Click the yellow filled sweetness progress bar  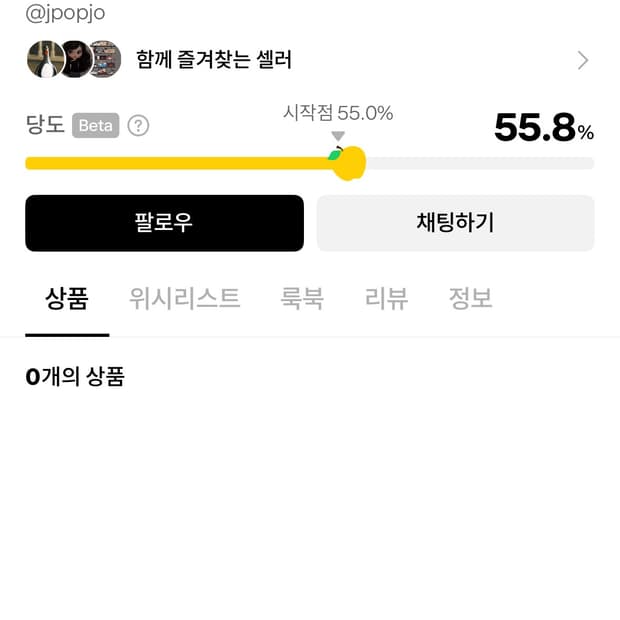(180, 163)
